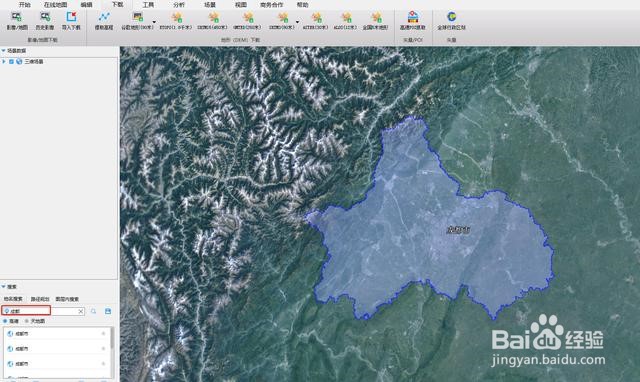This screenshot has width=640, height=382.
Task: Select the 天地图 radio button
Action: 27,321
